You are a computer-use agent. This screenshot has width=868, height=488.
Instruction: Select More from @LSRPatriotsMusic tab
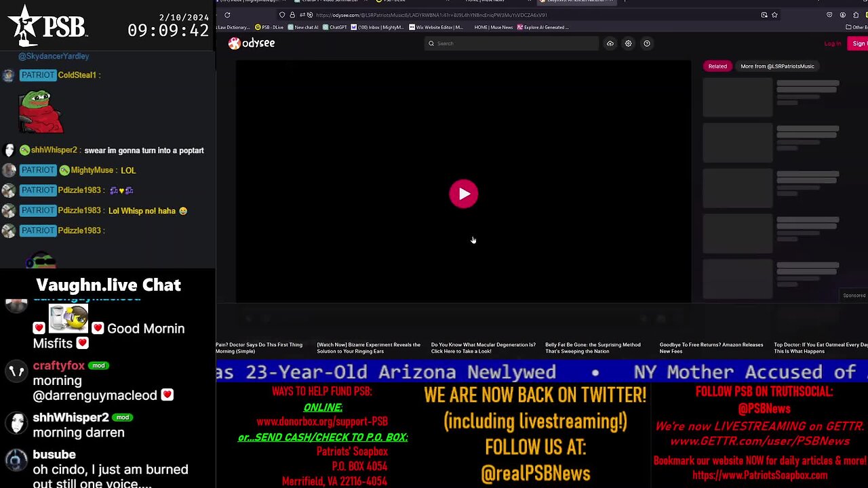coord(777,66)
